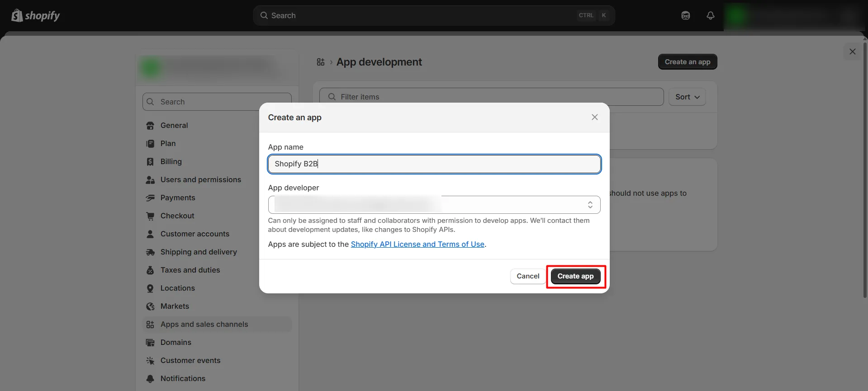Click the Plan icon in the sidebar
The image size is (868, 391).
click(x=150, y=144)
